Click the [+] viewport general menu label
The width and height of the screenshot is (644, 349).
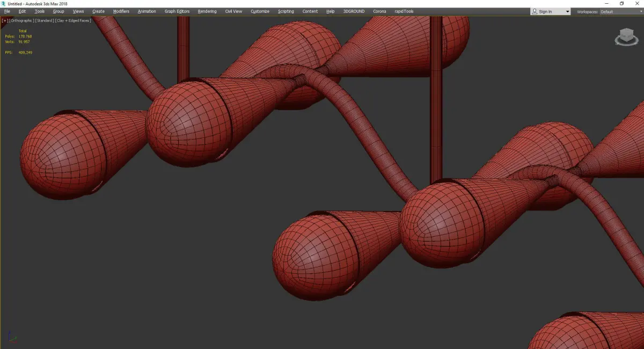tap(5, 20)
